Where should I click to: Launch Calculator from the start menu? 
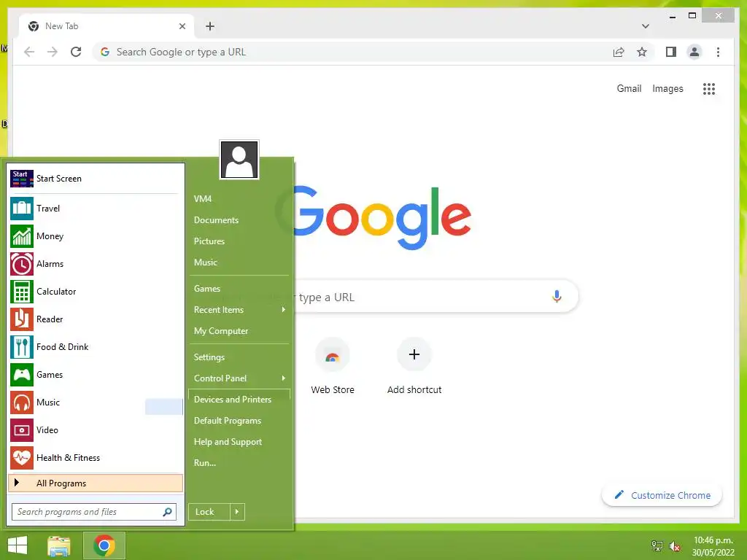point(21,292)
